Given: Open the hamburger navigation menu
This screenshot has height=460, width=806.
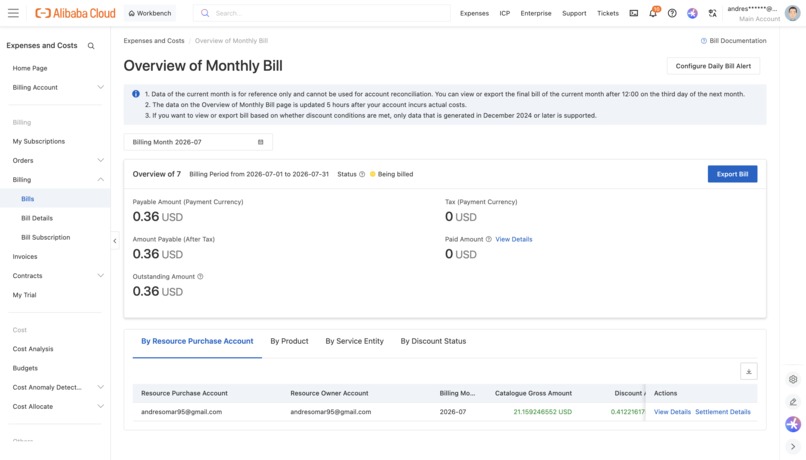Looking at the screenshot, I should tap(13, 13).
